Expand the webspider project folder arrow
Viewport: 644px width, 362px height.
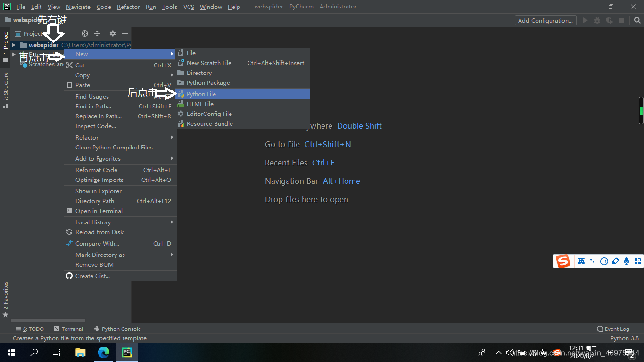point(14,45)
